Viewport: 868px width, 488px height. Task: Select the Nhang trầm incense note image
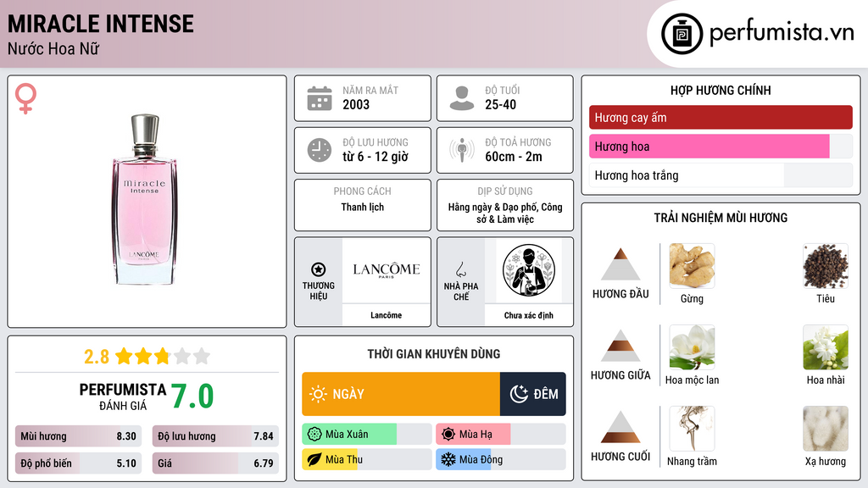click(692, 429)
